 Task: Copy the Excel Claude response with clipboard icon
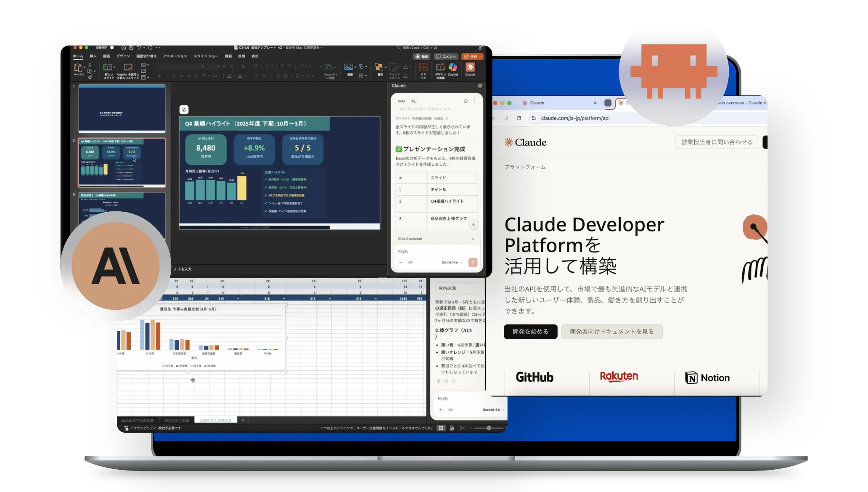tap(439, 381)
